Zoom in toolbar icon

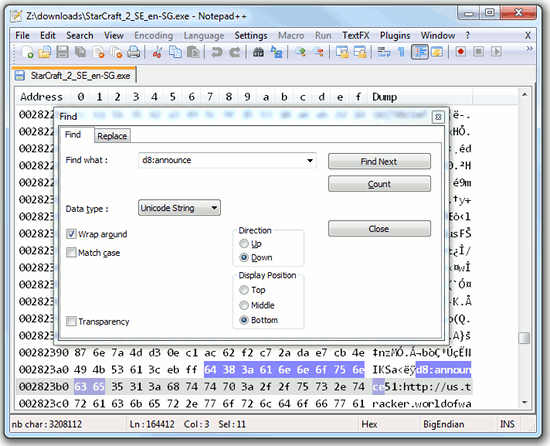(300, 52)
